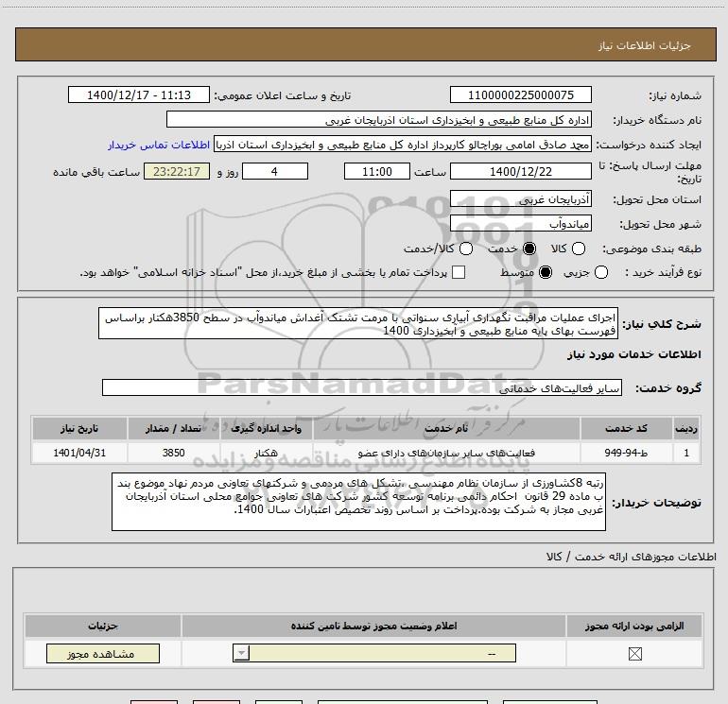Click the delivery province field آذربایجان غربی
This screenshot has height=704, width=728.
[x=520, y=199]
